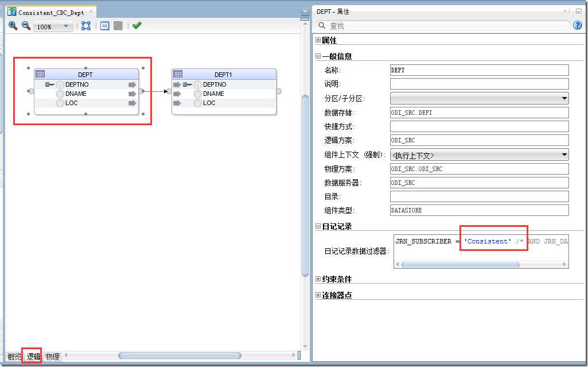Image resolution: width=588 pixels, height=367 pixels.
Task: Click the gray disabled toolbar icon
Action: point(118,25)
